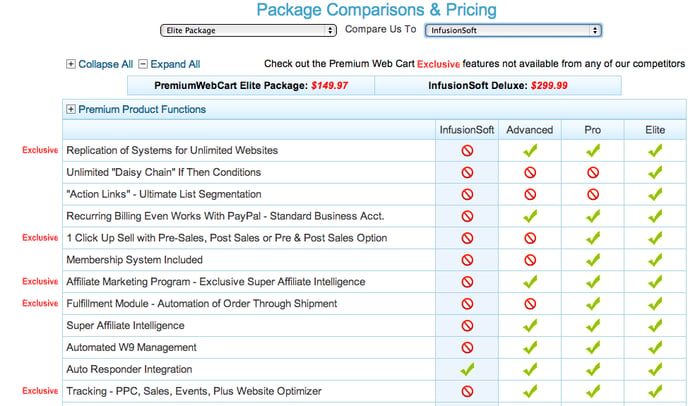Viewport: 700px width, 406px height.
Task: Click Elite checkmark for Action Links row
Action: click(655, 194)
